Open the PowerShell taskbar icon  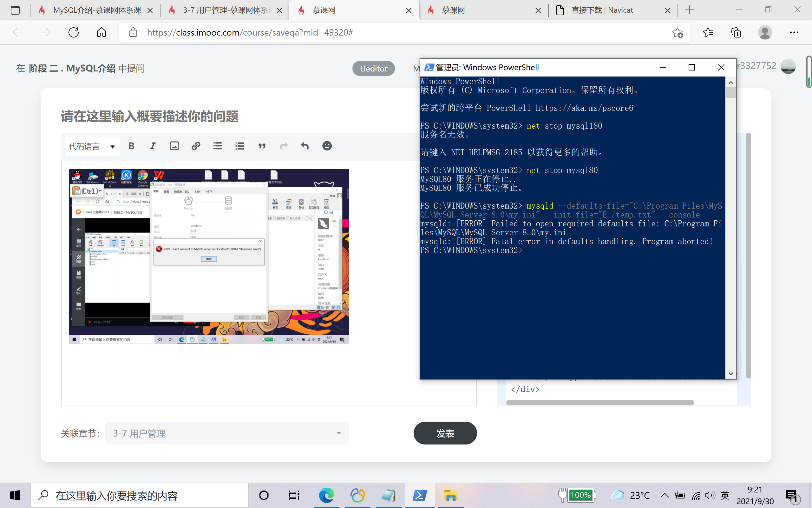click(420, 495)
